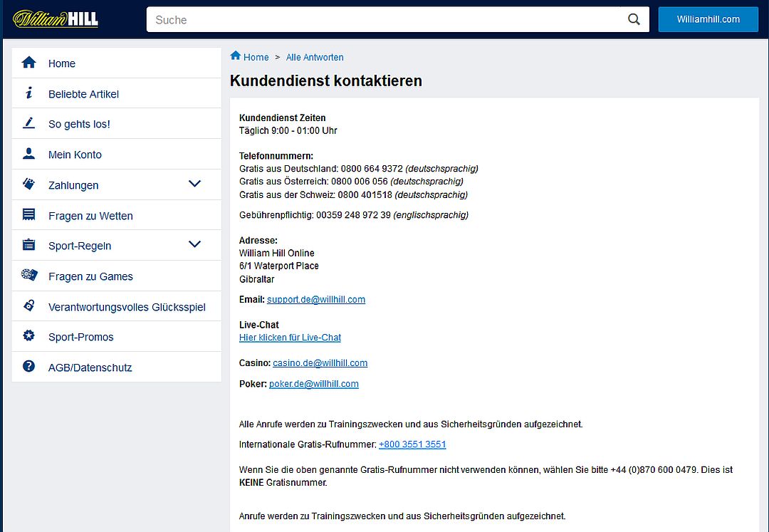Screen dimensions: 769x532
Task: Click the William Hill logo
Action: [x=56, y=19]
